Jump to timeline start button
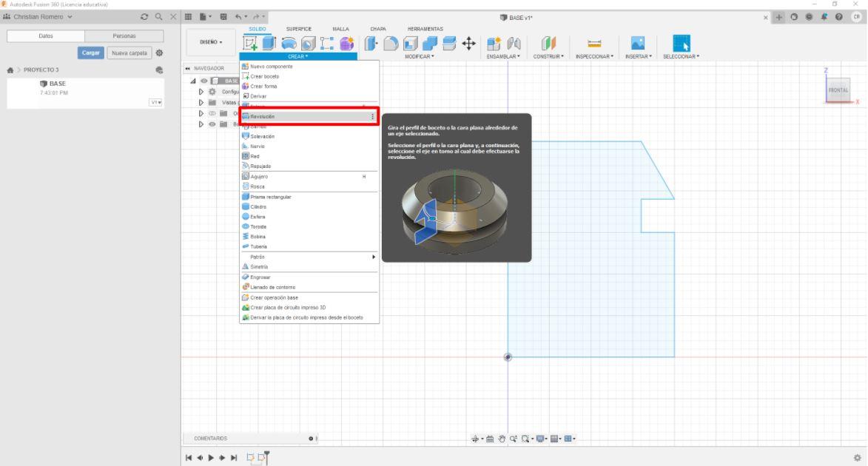This screenshot has height=466, width=868. pyautogui.click(x=188, y=458)
